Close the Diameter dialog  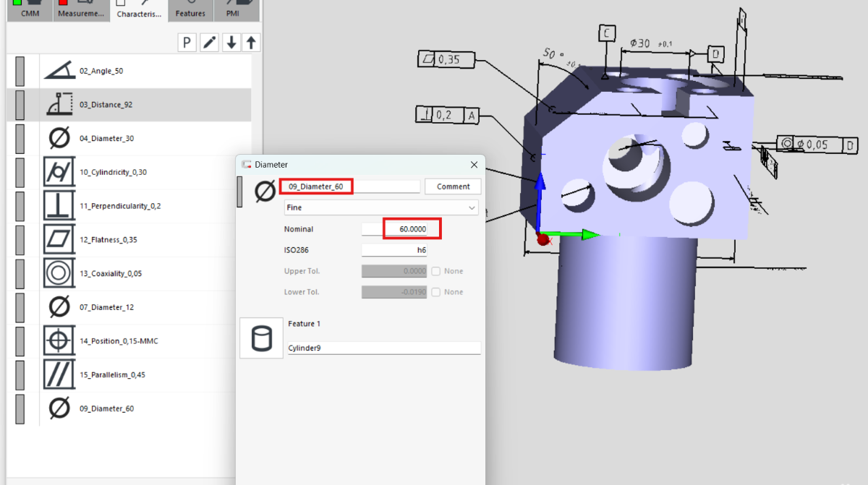click(474, 165)
